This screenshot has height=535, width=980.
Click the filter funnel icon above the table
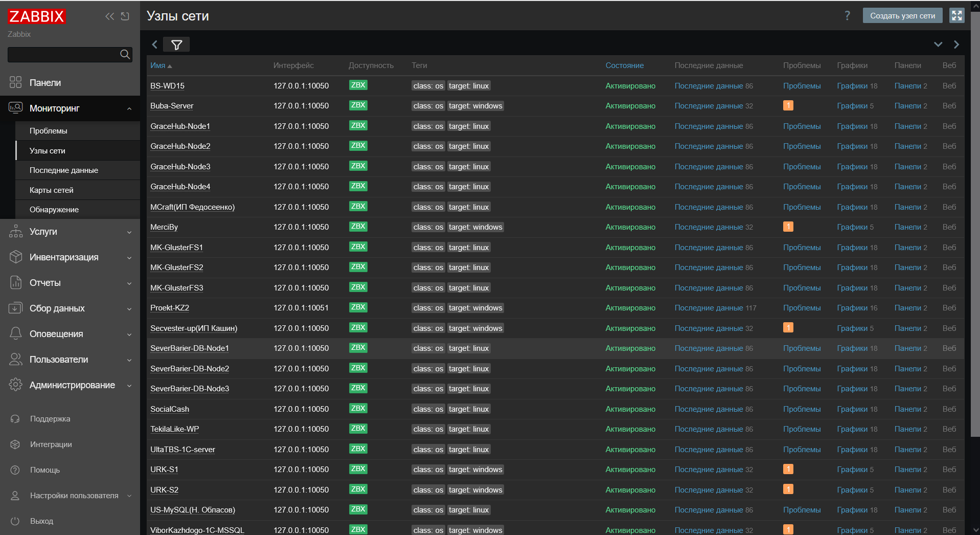click(x=176, y=44)
